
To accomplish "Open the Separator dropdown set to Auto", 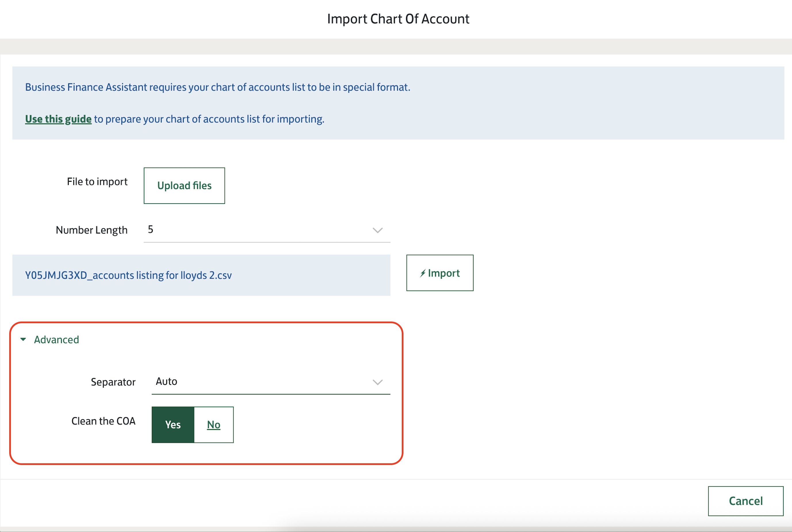I will pos(271,382).
